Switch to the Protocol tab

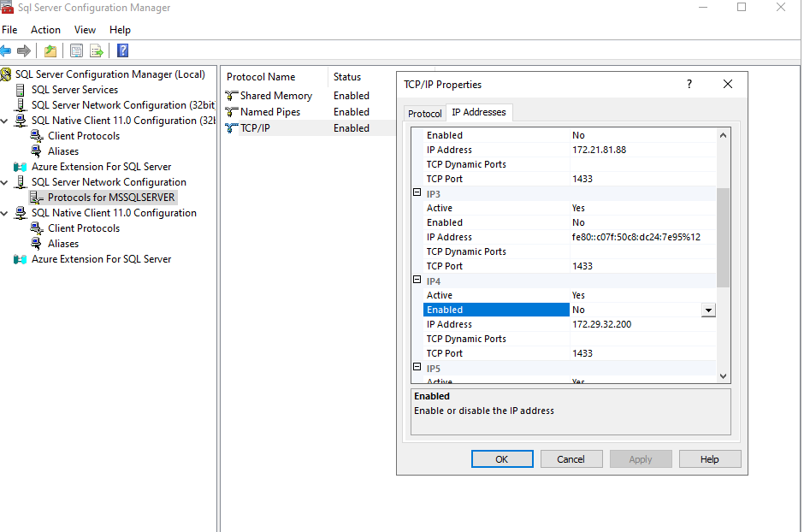coord(424,112)
